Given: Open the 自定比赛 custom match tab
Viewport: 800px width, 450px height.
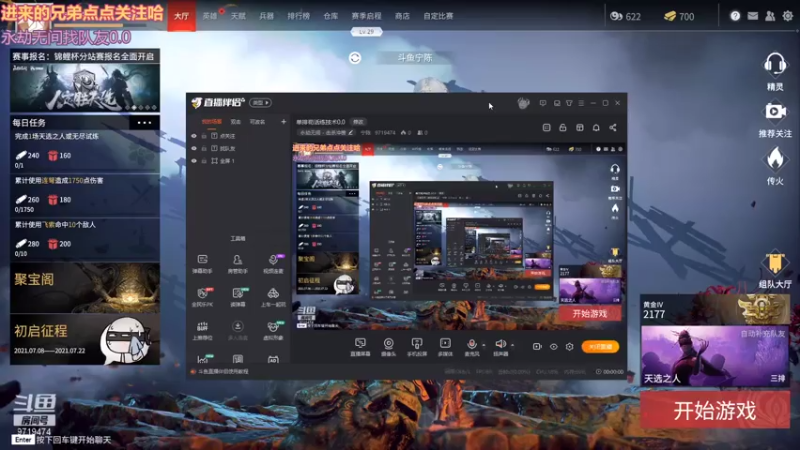Looking at the screenshot, I should (438, 16).
